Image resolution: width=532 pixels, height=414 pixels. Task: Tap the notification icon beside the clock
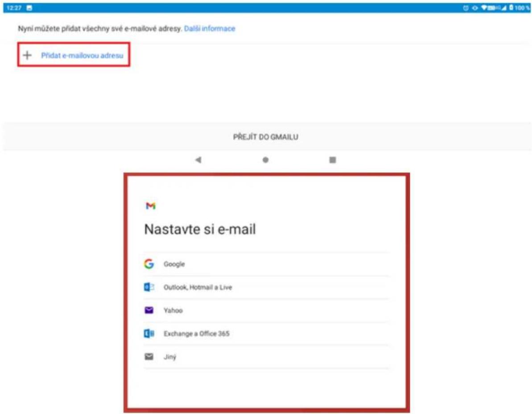click(x=29, y=8)
